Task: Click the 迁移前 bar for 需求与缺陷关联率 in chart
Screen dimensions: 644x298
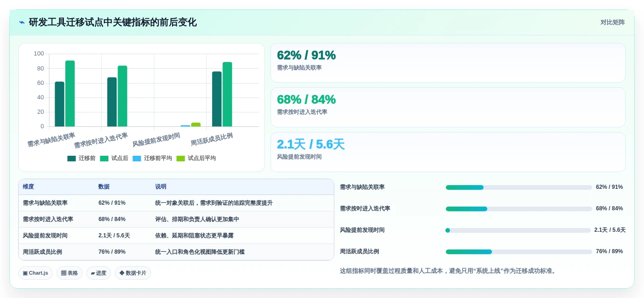Action: click(x=60, y=104)
